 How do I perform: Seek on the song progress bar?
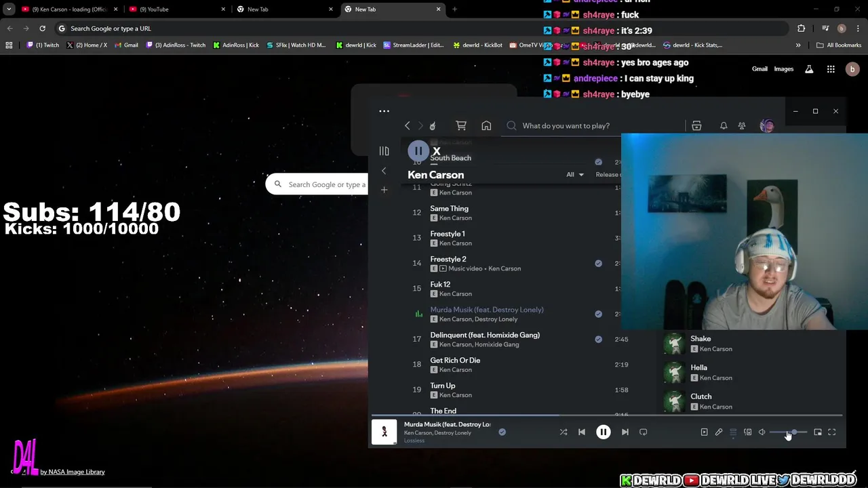pyautogui.click(x=607, y=415)
